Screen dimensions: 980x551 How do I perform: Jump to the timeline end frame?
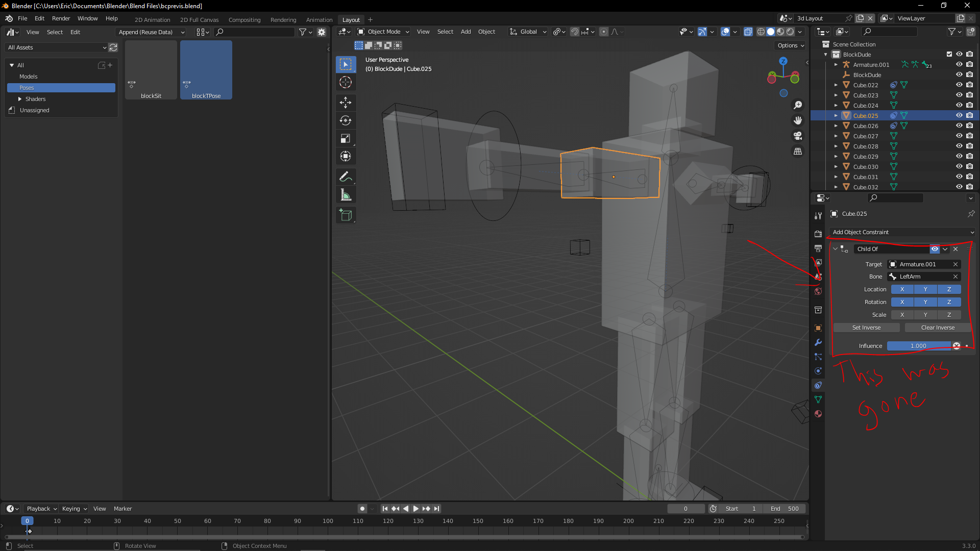tap(436, 509)
